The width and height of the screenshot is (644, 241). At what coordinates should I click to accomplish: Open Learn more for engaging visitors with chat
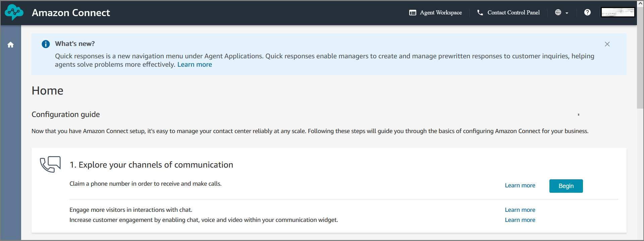coord(520,210)
